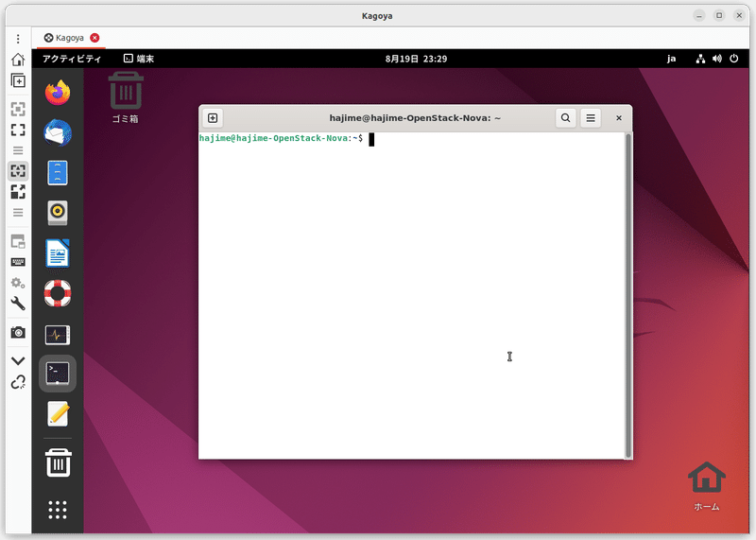Open the three-dot menu in the sidebar
756x540 pixels.
(18, 39)
